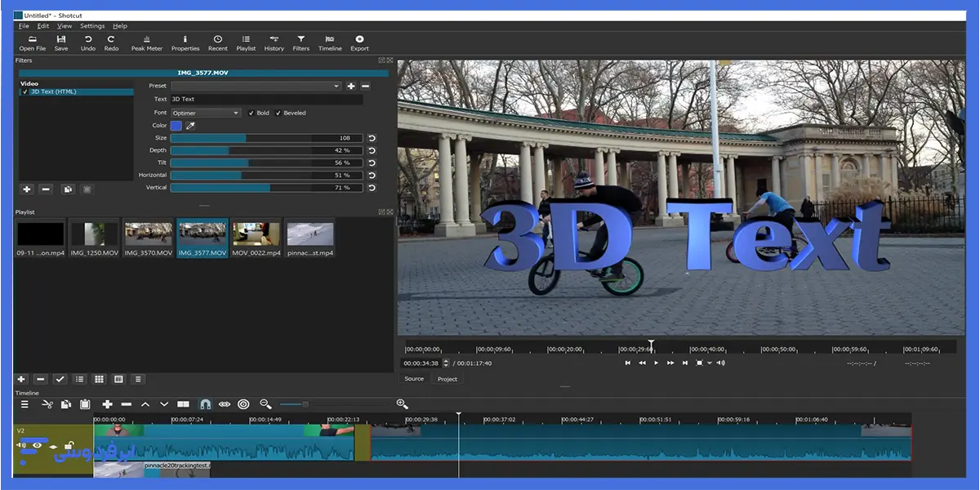
Task: Click the Timeline toolbar icon
Action: pos(330,43)
